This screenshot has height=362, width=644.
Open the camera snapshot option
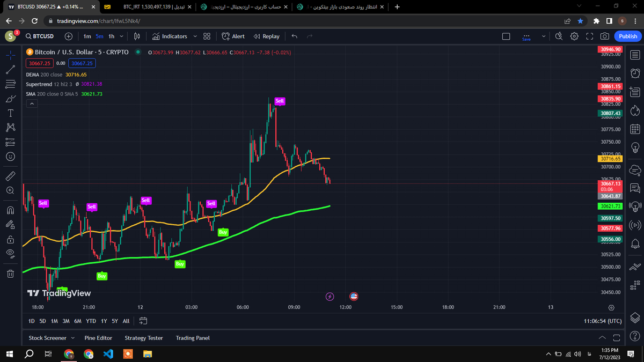coord(605,36)
